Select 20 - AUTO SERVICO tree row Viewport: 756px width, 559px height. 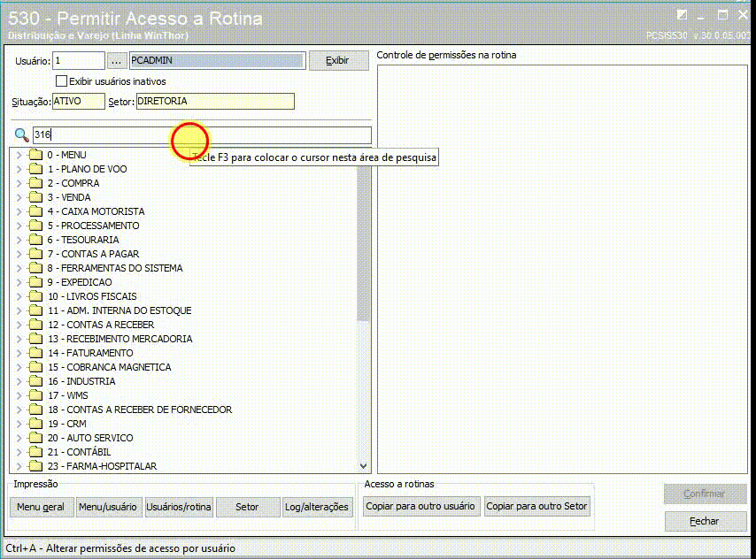pos(90,438)
